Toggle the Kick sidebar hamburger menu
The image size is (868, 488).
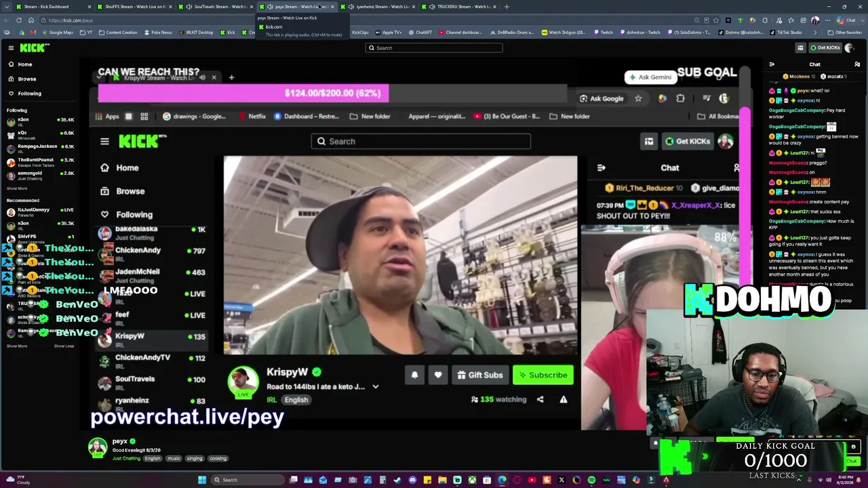11,47
